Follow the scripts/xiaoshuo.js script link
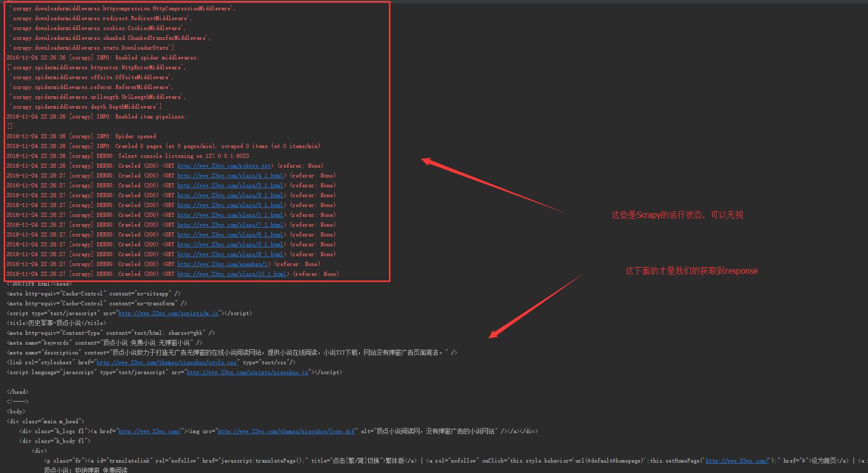The height and width of the screenshot is (473, 868). [248, 372]
